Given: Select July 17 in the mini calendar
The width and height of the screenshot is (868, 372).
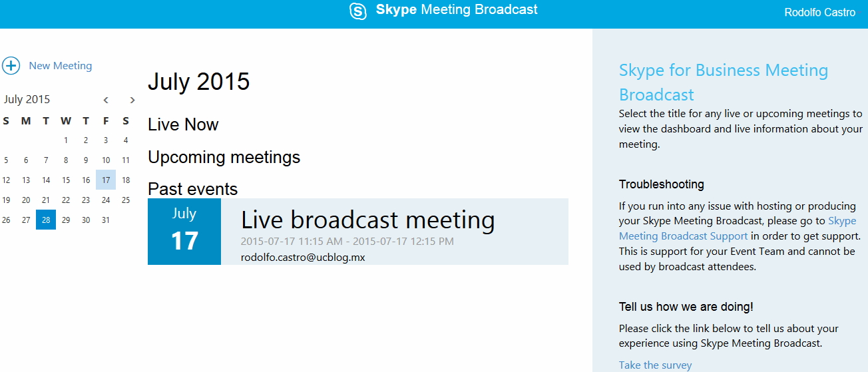Looking at the screenshot, I should [106, 180].
